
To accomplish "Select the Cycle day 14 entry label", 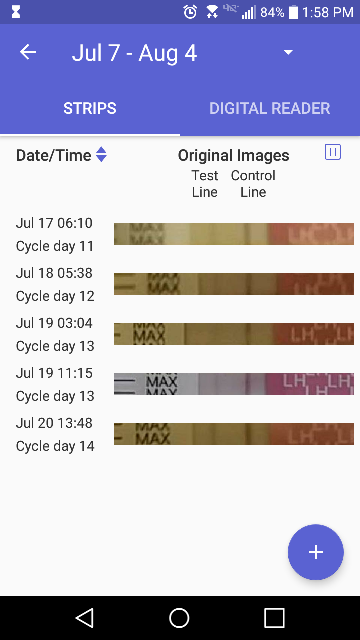I will (55, 446).
